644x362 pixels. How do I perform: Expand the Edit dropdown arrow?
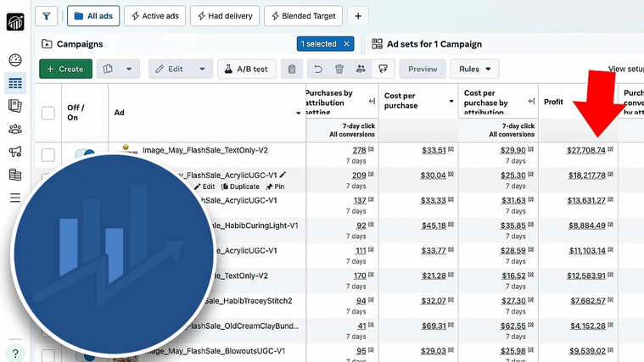pos(202,69)
